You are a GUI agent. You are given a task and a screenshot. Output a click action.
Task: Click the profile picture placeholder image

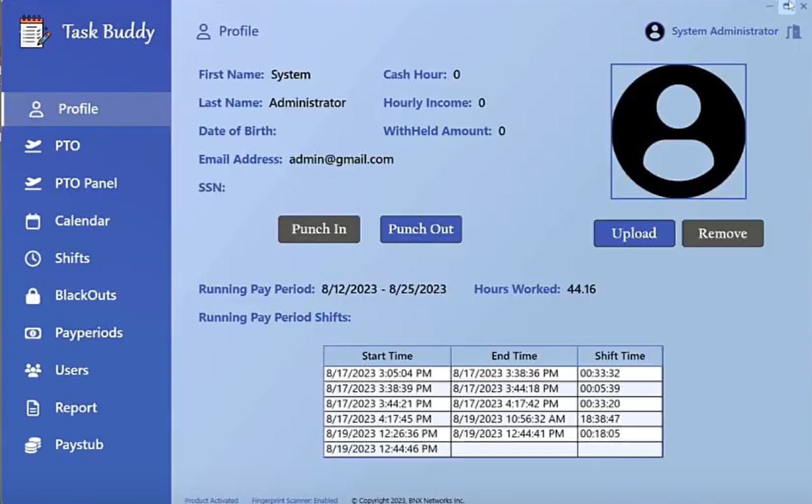(x=678, y=131)
